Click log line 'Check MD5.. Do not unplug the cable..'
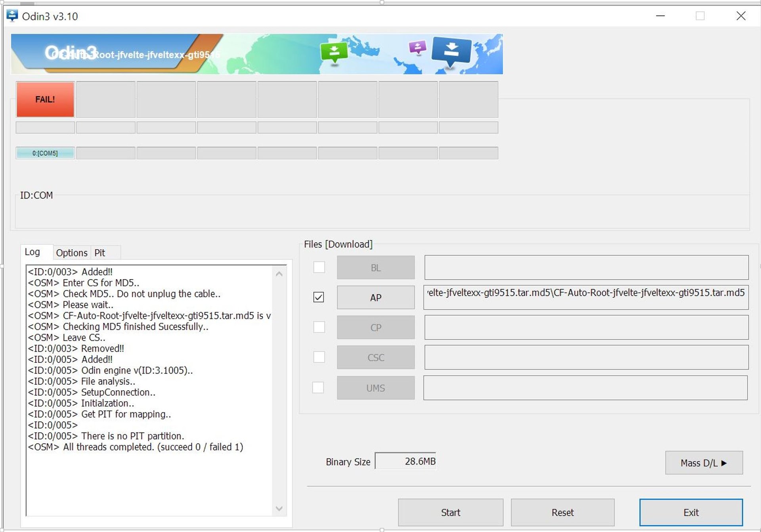761x532 pixels. (x=124, y=294)
